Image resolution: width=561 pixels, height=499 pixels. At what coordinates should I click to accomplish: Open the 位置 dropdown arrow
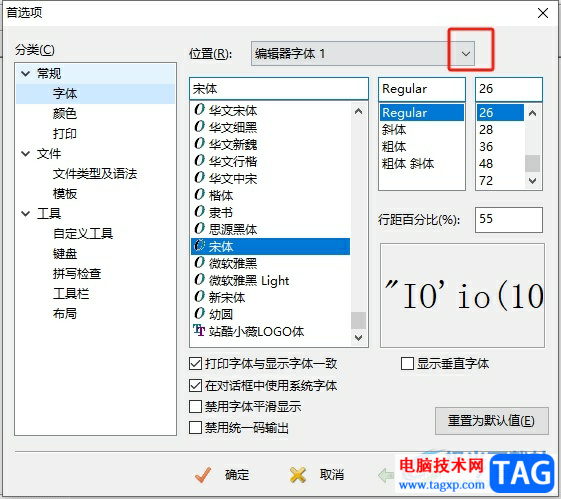[x=465, y=54]
